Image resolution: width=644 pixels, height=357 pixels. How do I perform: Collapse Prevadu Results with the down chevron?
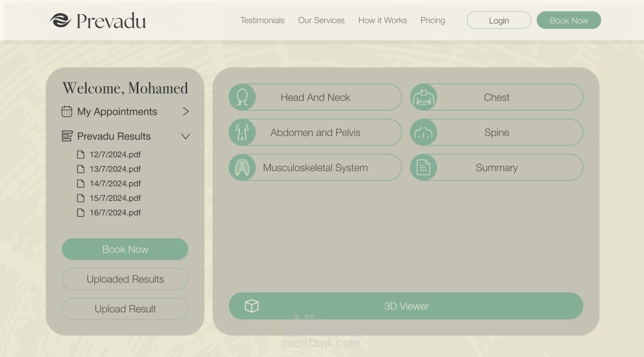pos(185,136)
